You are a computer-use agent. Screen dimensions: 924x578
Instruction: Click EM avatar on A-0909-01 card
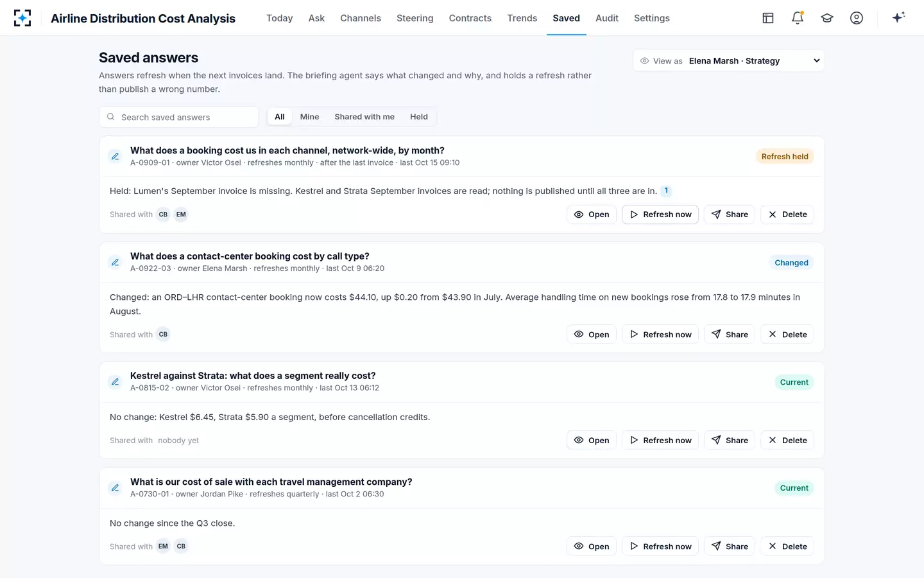[x=181, y=215]
